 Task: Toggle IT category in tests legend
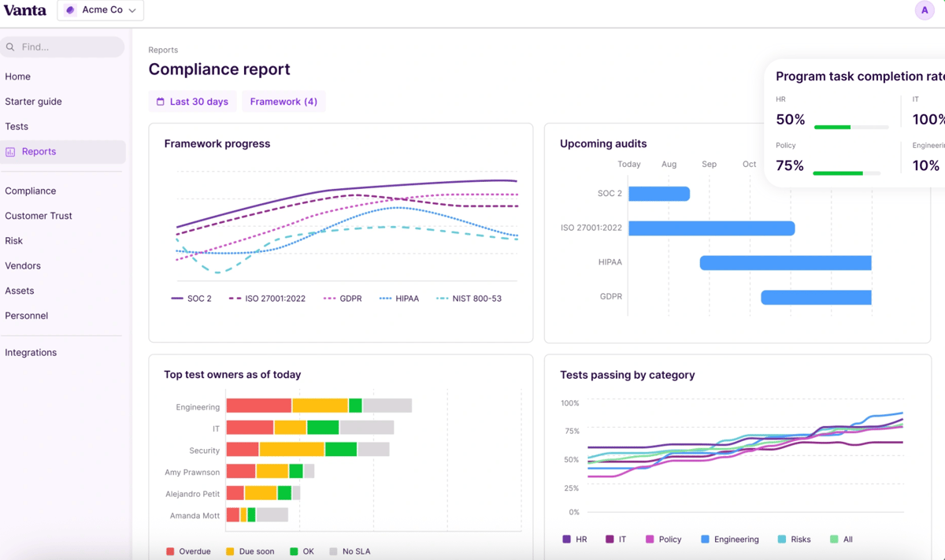pos(616,540)
